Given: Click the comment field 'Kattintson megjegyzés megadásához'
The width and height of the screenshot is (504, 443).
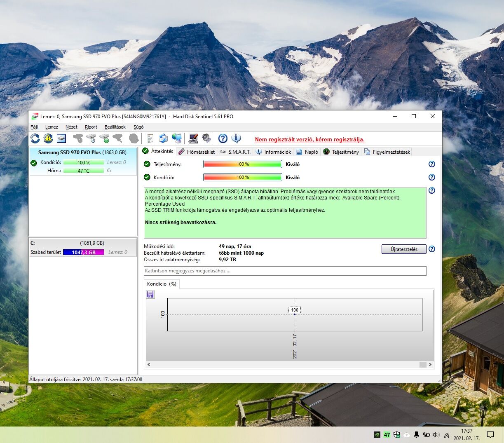Looking at the screenshot, I should coord(285,271).
